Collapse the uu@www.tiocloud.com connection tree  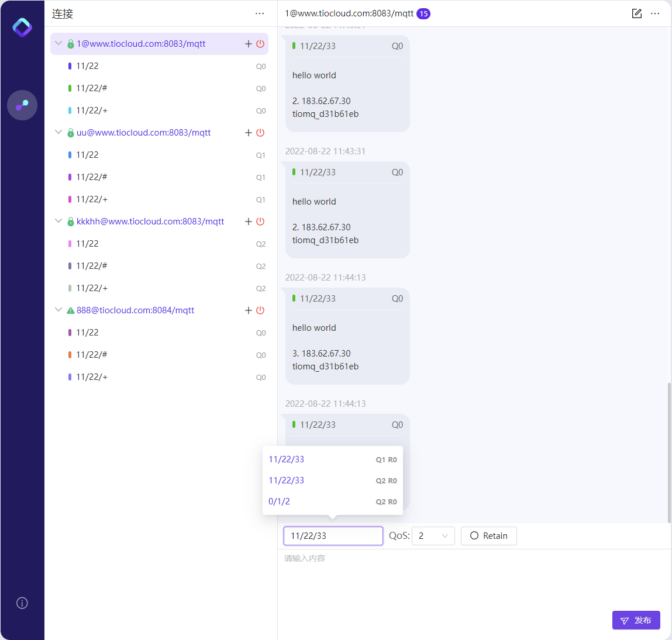pyautogui.click(x=58, y=132)
